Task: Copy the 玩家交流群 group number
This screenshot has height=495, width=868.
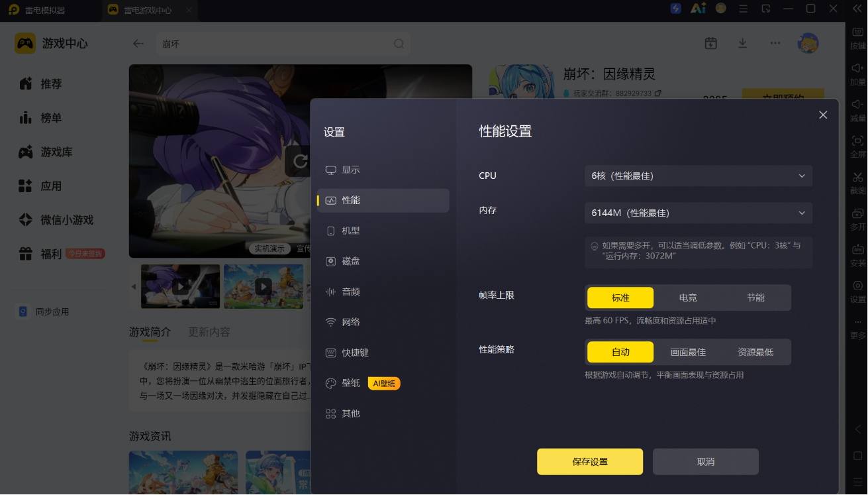Action: click(x=658, y=93)
